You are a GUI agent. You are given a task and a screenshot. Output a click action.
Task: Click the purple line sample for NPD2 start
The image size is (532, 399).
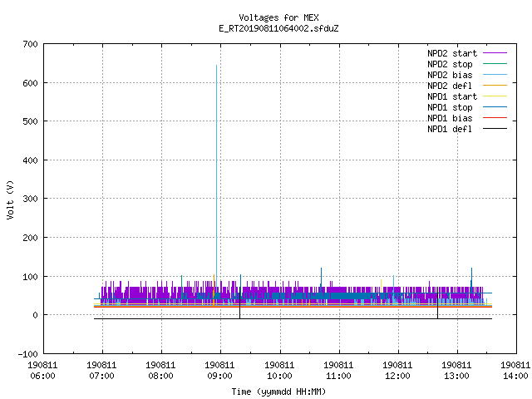(495, 53)
